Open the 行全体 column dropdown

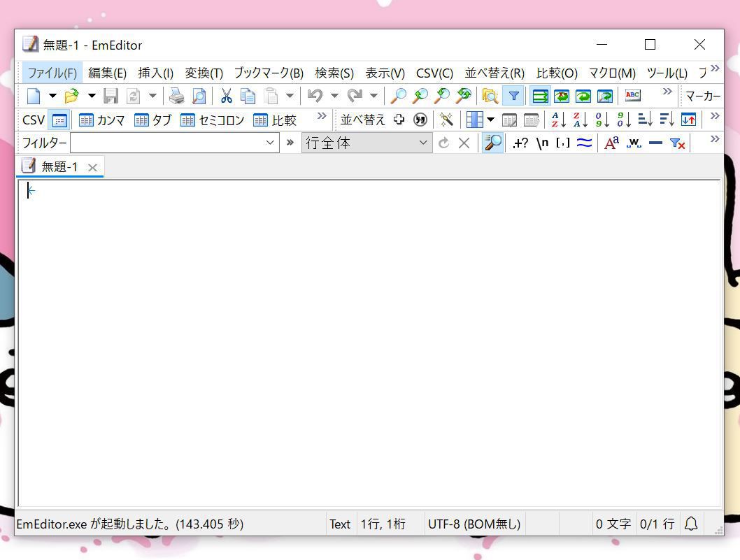(422, 143)
